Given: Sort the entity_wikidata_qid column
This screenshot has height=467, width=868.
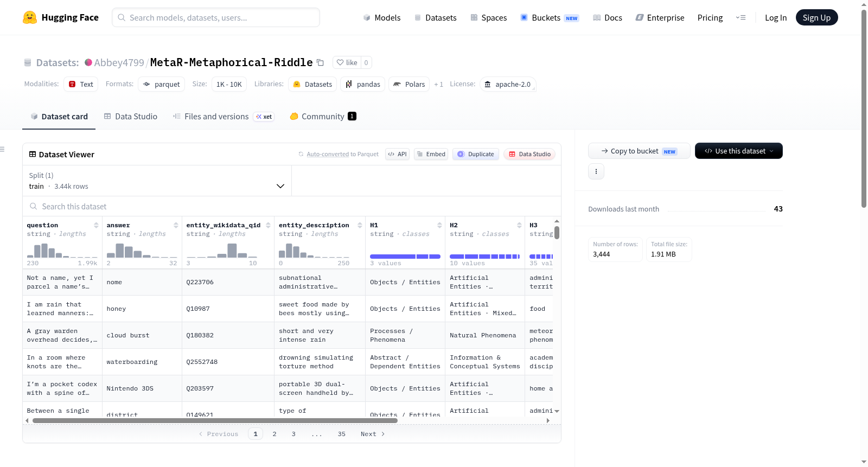Looking at the screenshot, I should [x=268, y=225].
